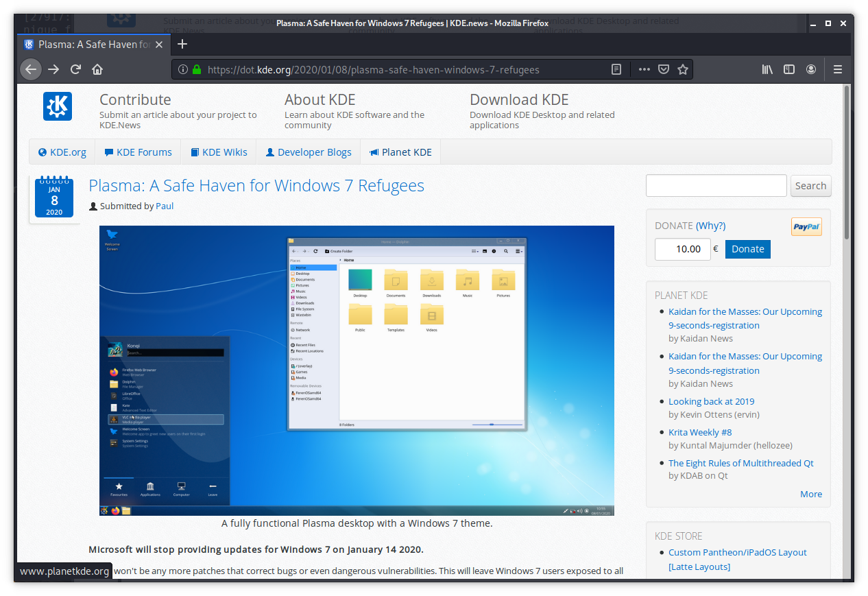The width and height of the screenshot is (868, 596).
Task: Open the page actions three-dot menu
Action: pos(644,69)
